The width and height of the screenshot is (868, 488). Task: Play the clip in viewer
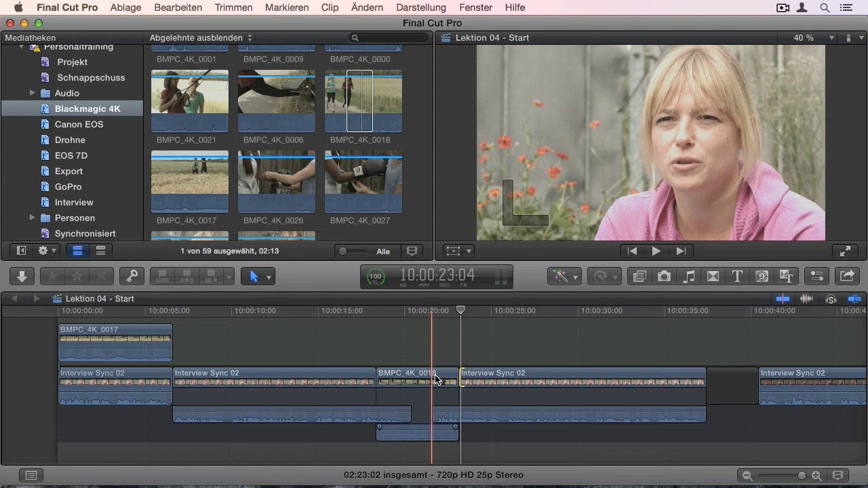[656, 251]
